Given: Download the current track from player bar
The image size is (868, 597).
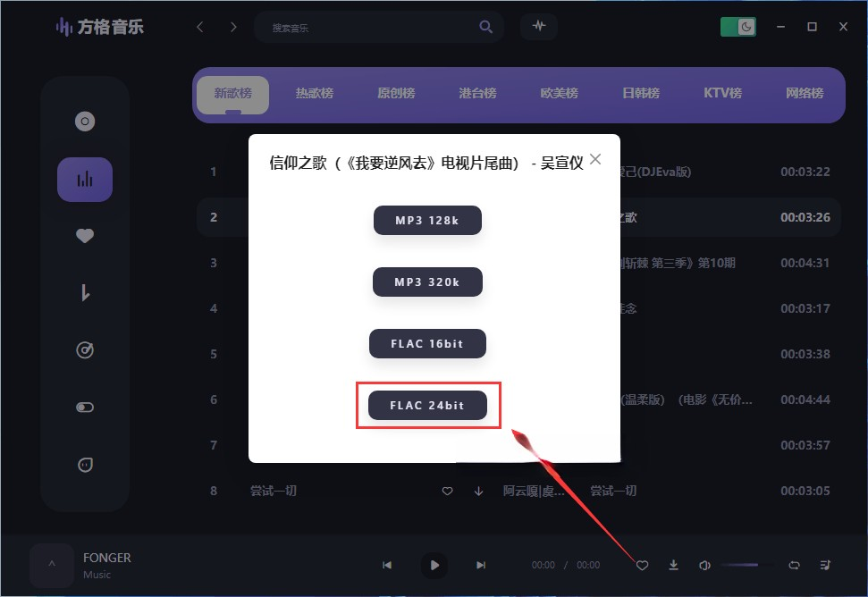Looking at the screenshot, I should click(674, 565).
